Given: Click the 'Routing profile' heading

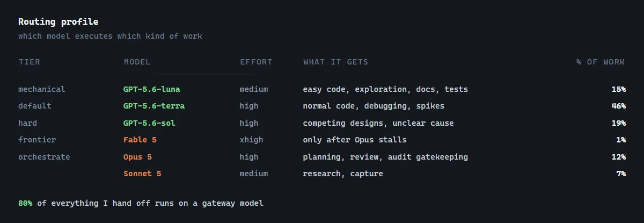Looking at the screenshot, I should coord(58,22).
